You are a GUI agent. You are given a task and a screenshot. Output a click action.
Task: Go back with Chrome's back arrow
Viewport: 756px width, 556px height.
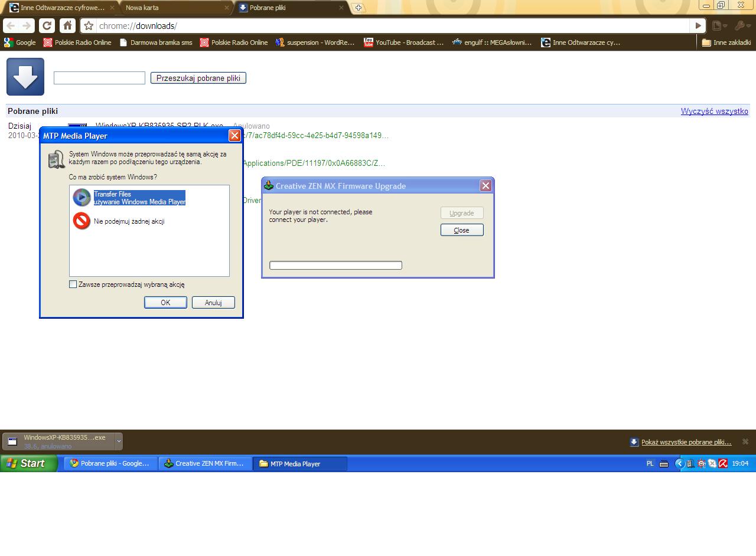click(x=11, y=26)
